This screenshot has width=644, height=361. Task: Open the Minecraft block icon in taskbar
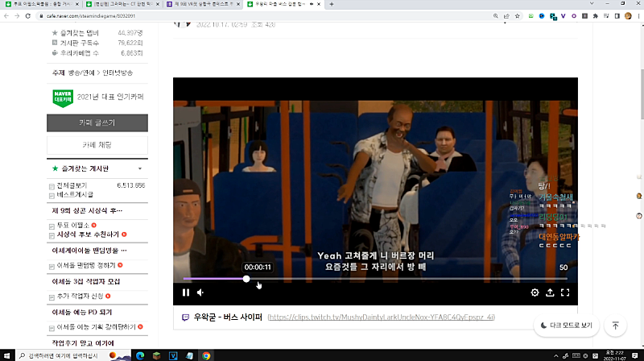coord(156,355)
